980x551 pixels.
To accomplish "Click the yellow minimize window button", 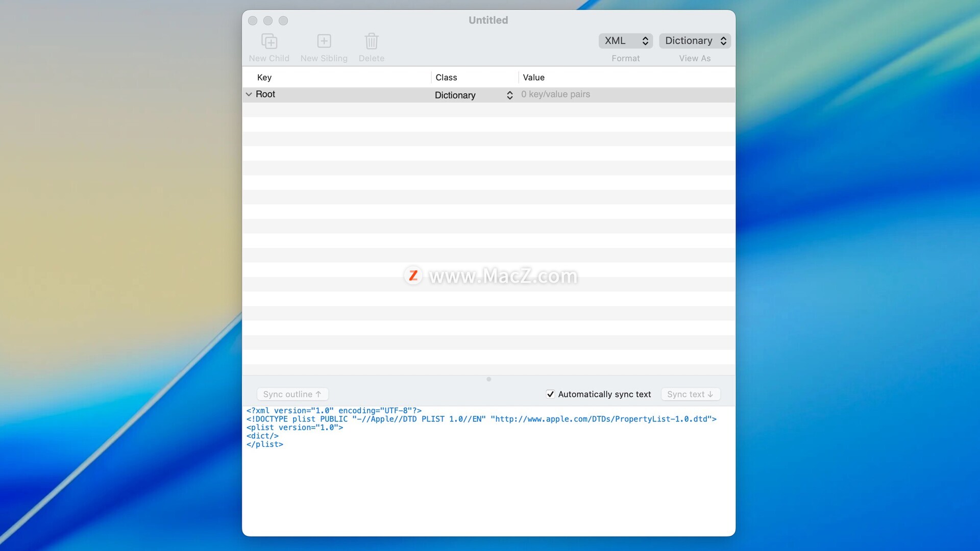I will click(x=268, y=20).
